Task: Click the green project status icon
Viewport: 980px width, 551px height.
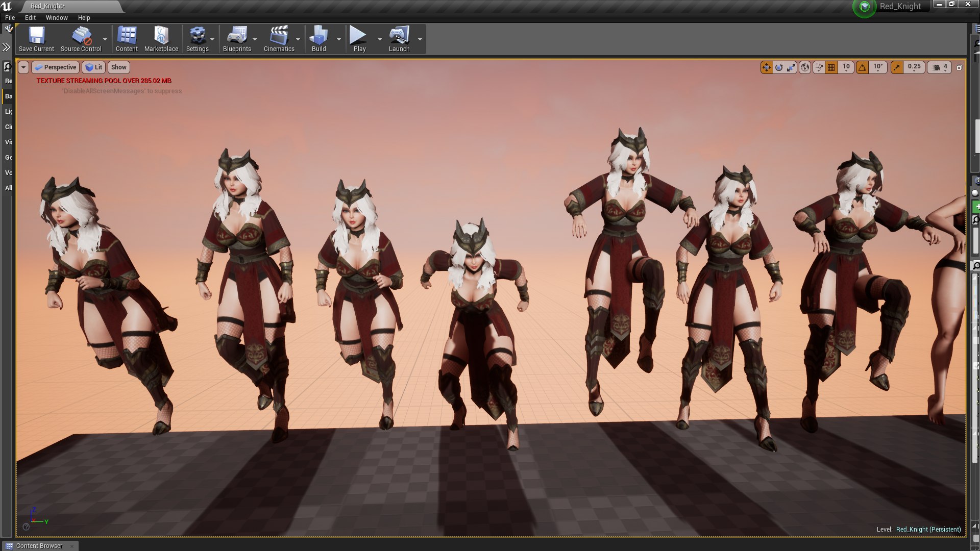Action: [x=864, y=7]
